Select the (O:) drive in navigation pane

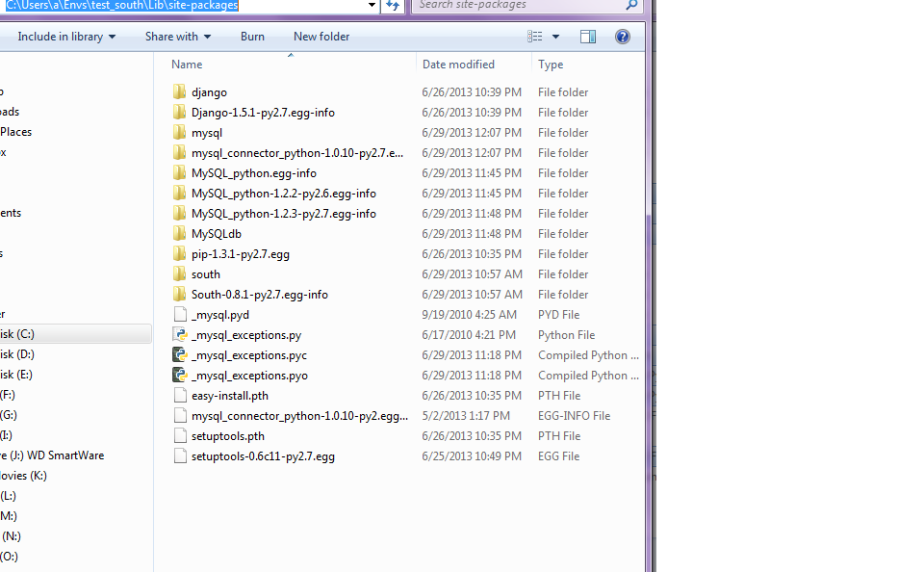[x=9, y=556]
